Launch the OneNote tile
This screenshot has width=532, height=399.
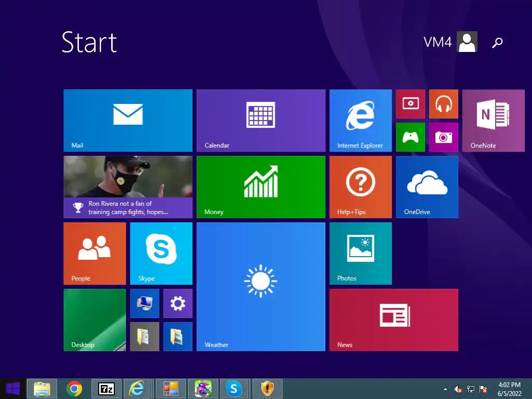(x=494, y=121)
